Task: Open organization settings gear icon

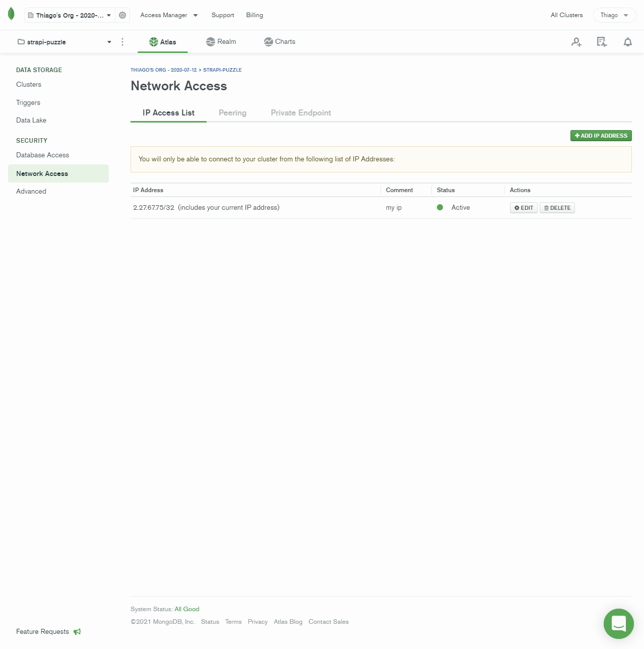Action: point(122,15)
